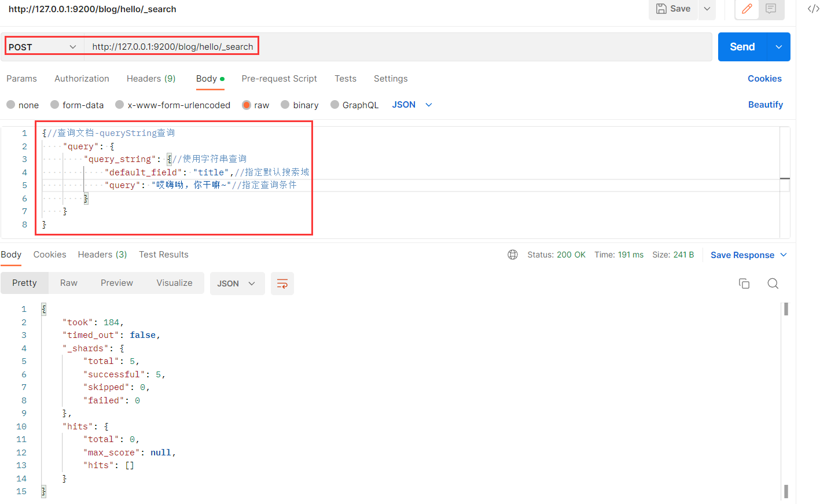Click the "max_score": null line

130,453
